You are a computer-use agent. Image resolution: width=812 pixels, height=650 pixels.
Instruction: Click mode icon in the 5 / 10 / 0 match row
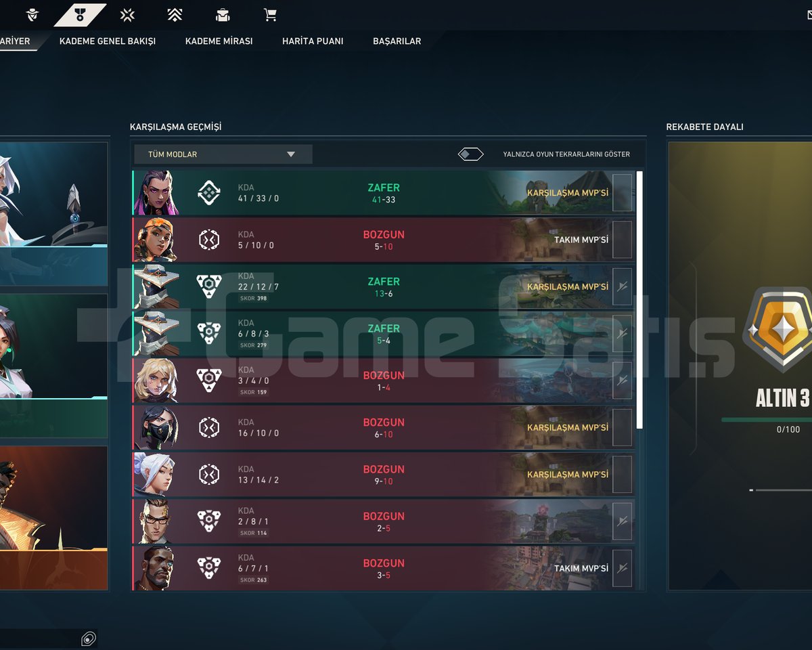[209, 240]
